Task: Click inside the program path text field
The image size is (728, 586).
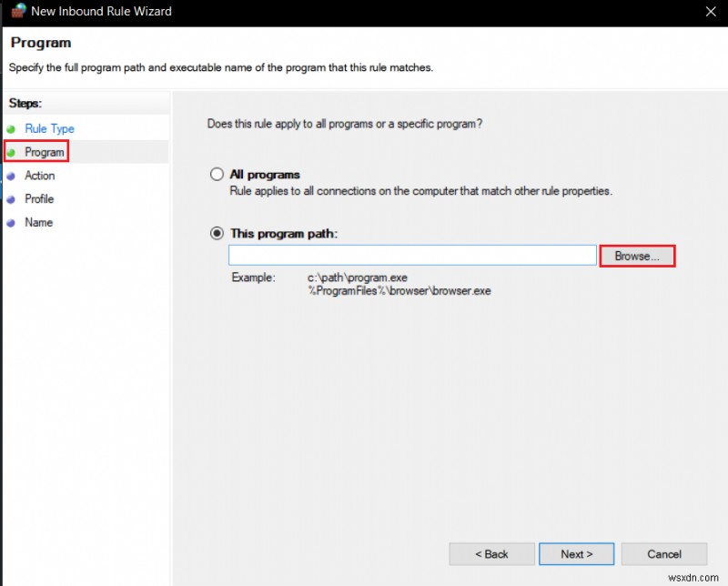Action: click(412, 255)
